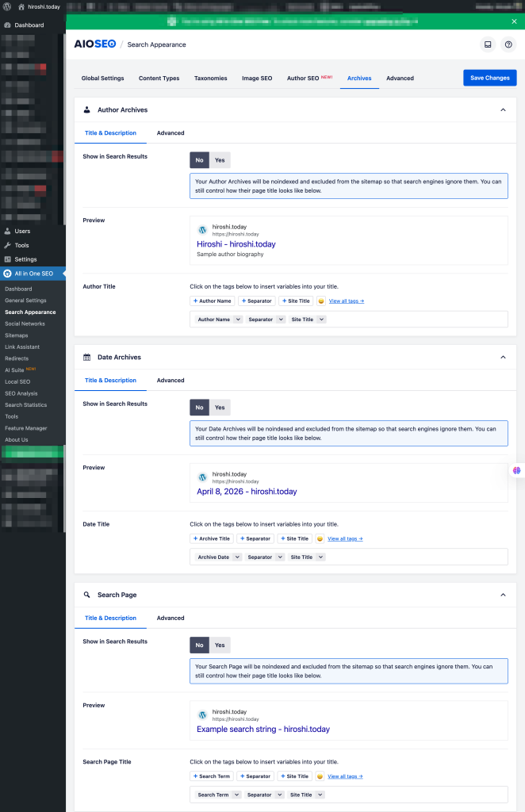Dismiss the green notification banner
The height and width of the screenshot is (812, 525).
[513, 21]
